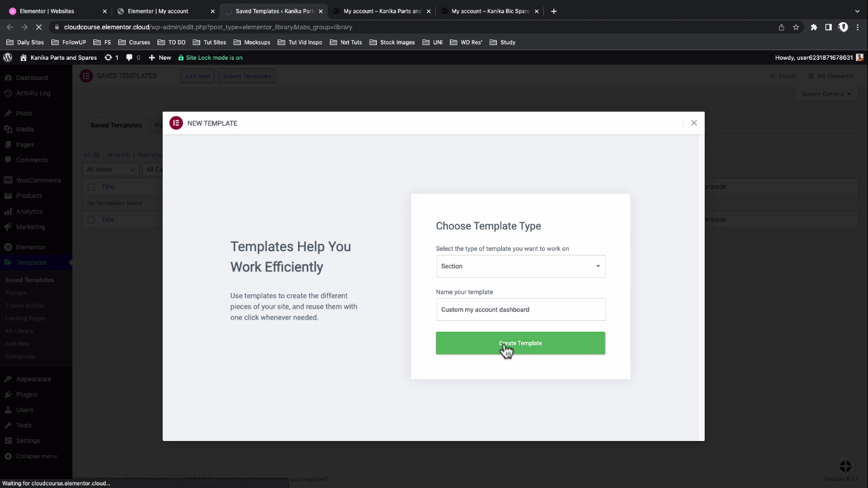Open the Howdy user account menu
The image size is (868, 488).
(x=819, y=57)
